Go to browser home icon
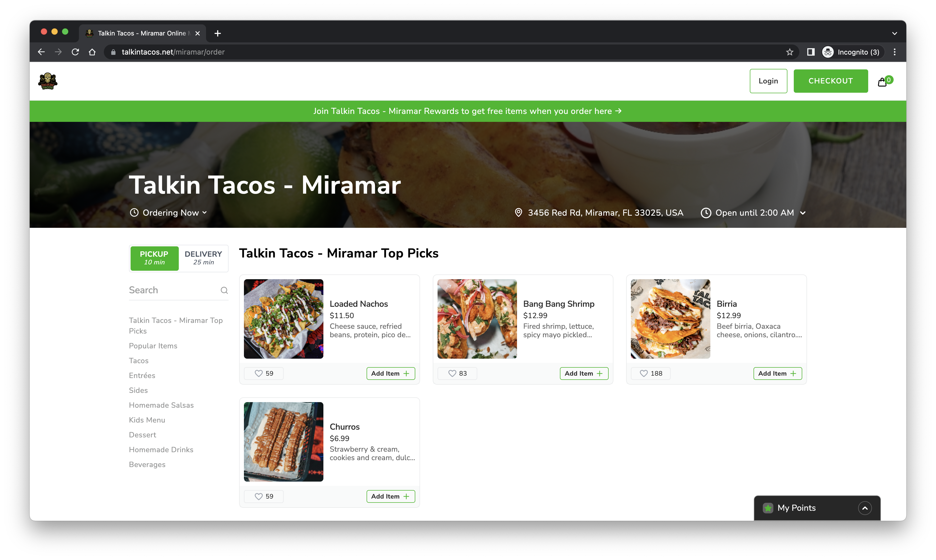Image resolution: width=936 pixels, height=560 pixels. click(x=92, y=52)
